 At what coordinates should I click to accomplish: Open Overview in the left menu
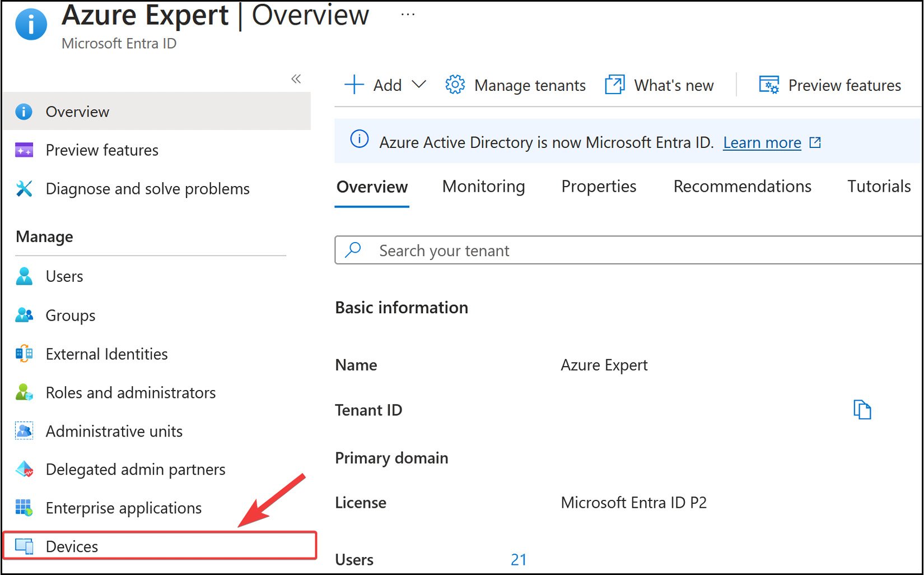[x=157, y=112]
